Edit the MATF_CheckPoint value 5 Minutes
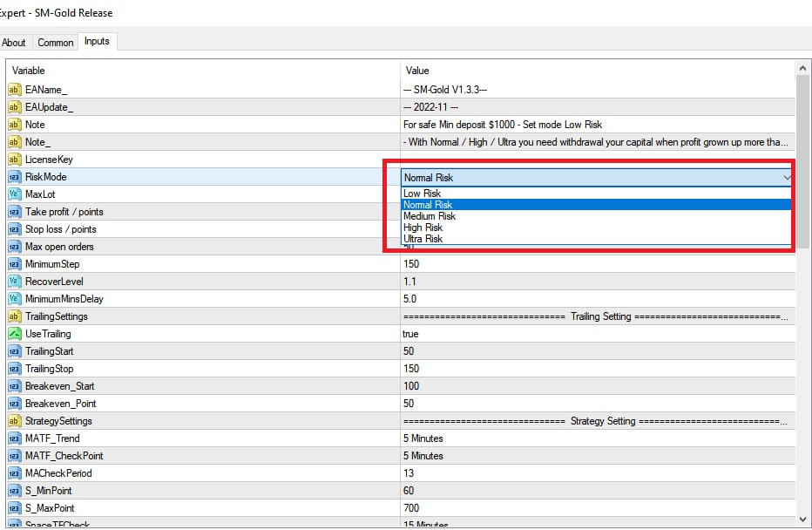The height and width of the screenshot is (530, 812). [599, 456]
